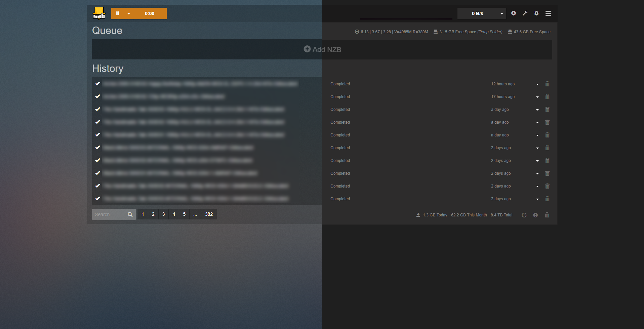Click the SABnzbd logo
This screenshot has height=329, width=644.
pos(99,13)
